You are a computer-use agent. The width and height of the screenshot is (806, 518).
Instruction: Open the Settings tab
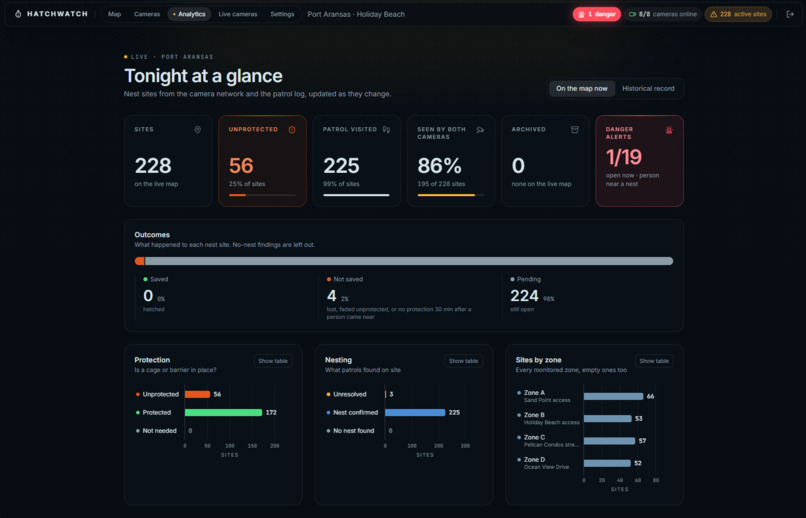282,14
